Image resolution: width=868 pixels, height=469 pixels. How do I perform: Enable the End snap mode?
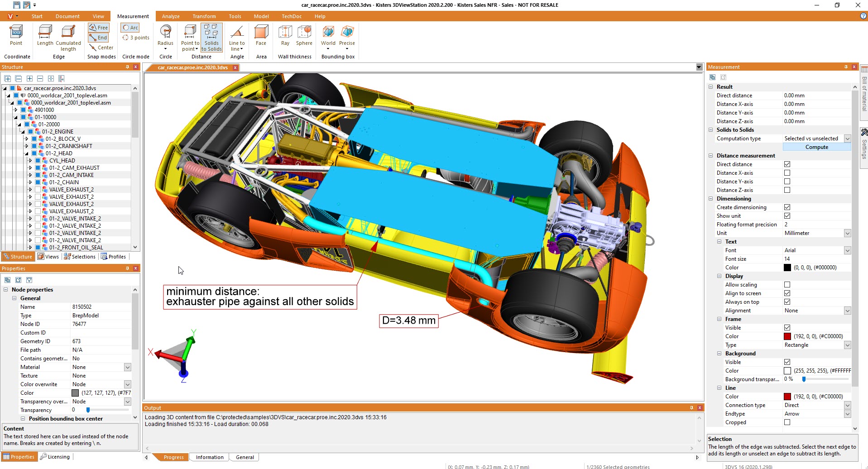(99, 38)
